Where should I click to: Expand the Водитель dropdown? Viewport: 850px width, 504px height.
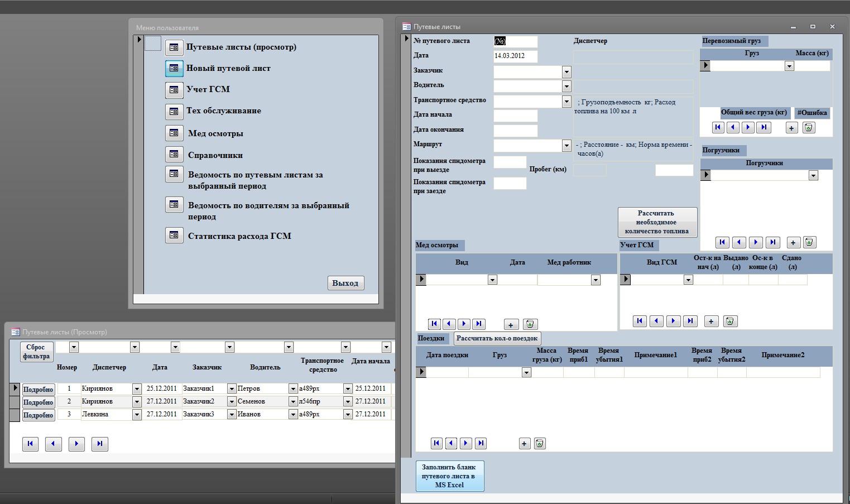[x=567, y=86]
